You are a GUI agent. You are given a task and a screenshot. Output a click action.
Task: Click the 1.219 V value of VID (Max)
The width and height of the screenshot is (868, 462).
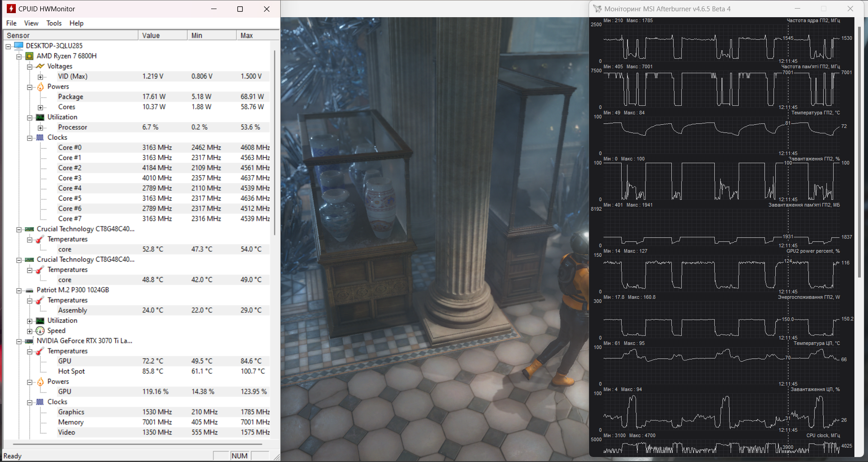(153, 76)
